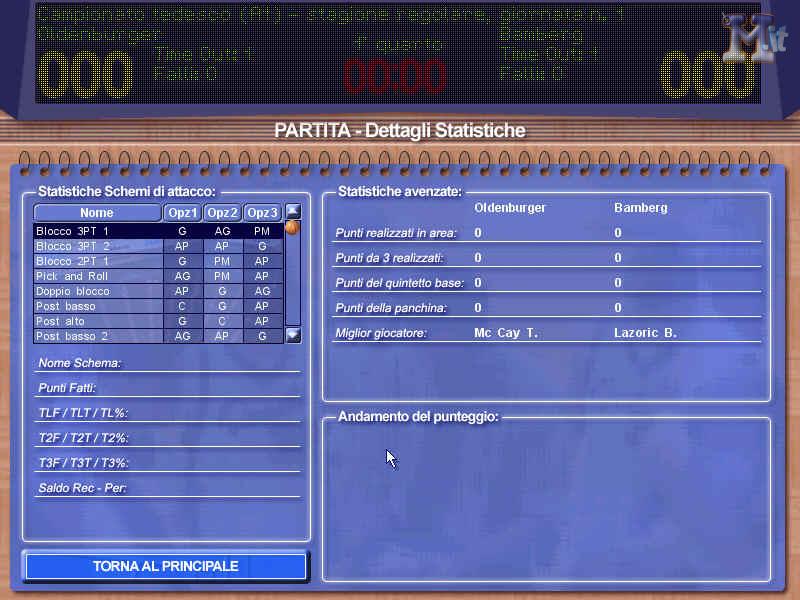Click the scroll-down arrow on the schemes list
The image size is (800, 600).
(x=291, y=337)
